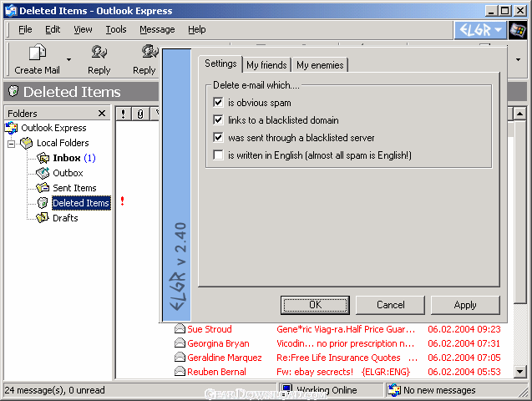Click the Working Online status icon
532x401 pixels.
click(x=287, y=388)
